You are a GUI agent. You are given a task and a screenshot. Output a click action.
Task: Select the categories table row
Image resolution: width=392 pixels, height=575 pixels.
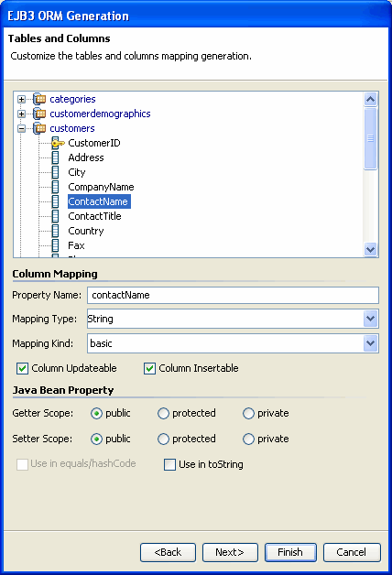(72, 99)
